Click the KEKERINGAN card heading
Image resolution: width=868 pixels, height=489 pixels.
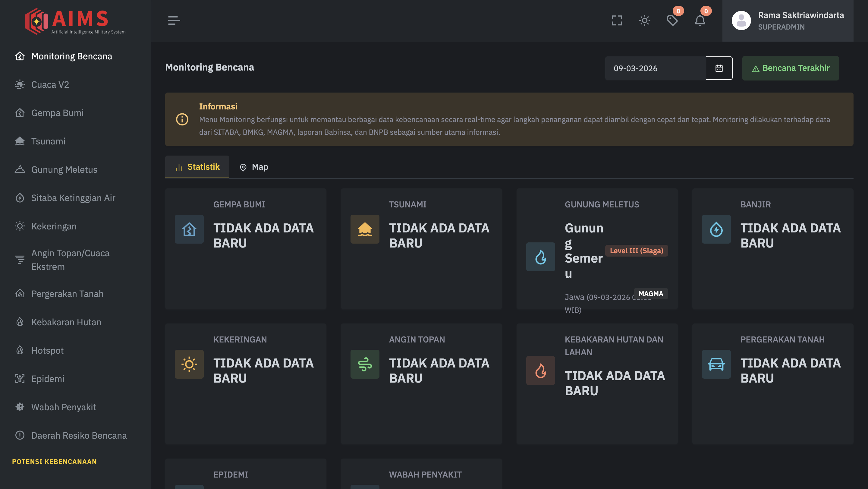click(x=240, y=339)
